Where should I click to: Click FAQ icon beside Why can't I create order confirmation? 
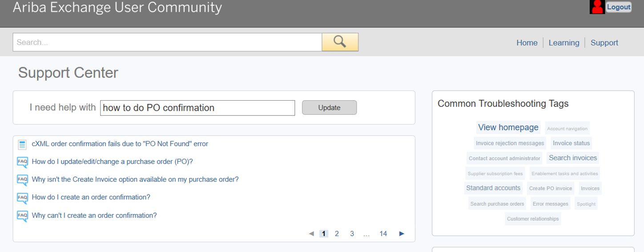coord(22,216)
